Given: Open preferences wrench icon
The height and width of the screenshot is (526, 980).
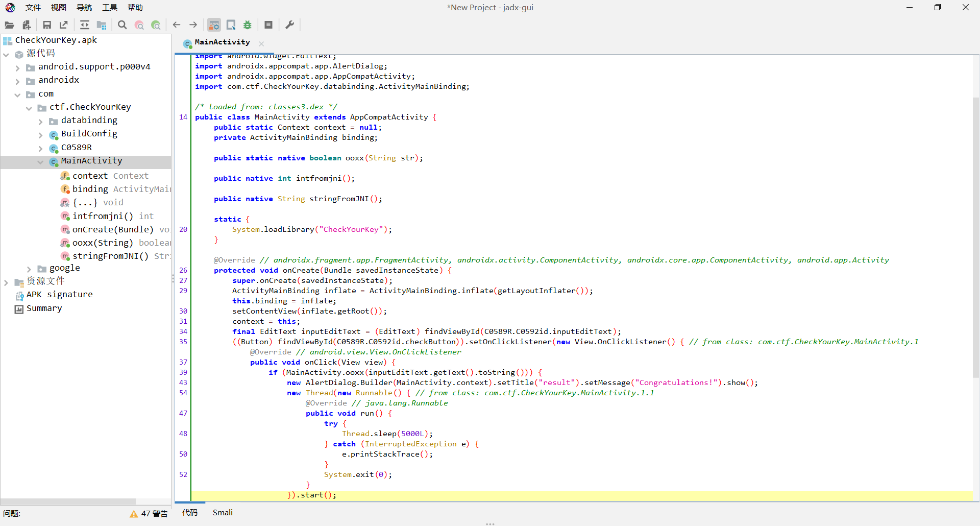Looking at the screenshot, I should (x=289, y=25).
